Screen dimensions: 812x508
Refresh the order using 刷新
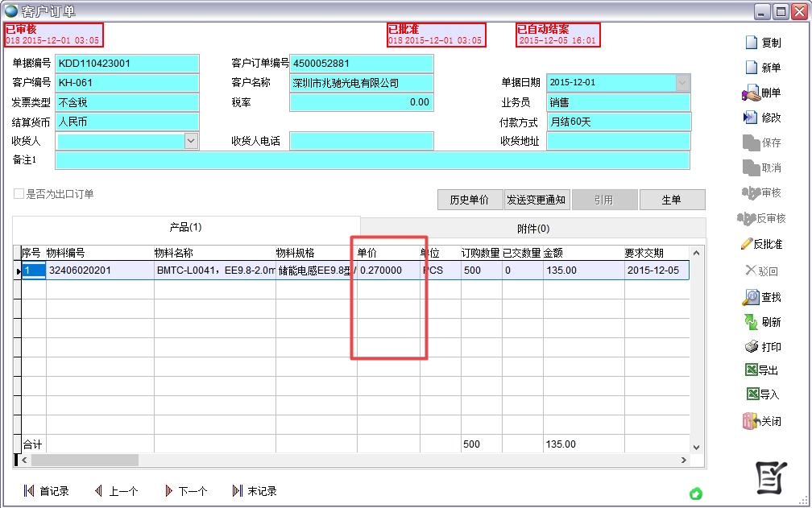751,322
